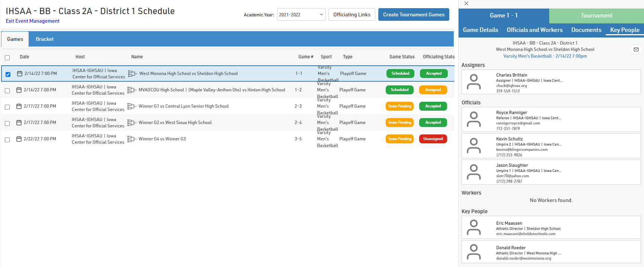Click the red Unassigned status badge
The width and height of the screenshot is (644, 267).
coord(433,139)
